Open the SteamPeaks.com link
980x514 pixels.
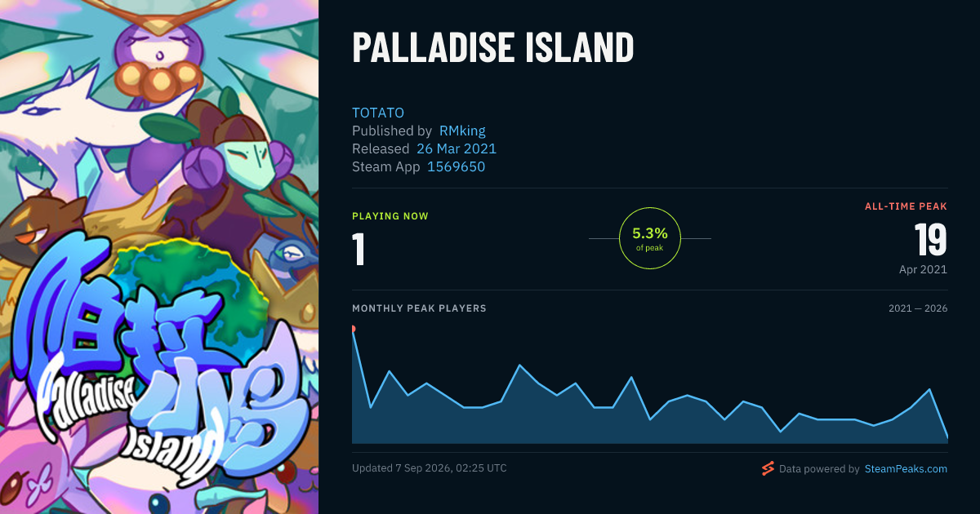tap(906, 469)
